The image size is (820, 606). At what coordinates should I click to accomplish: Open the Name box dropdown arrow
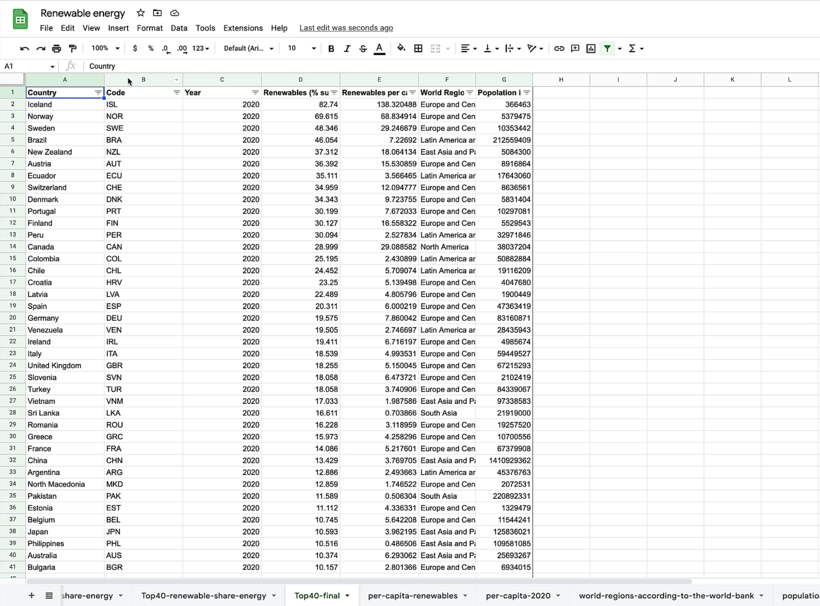pyautogui.click(x=52, y=66)
